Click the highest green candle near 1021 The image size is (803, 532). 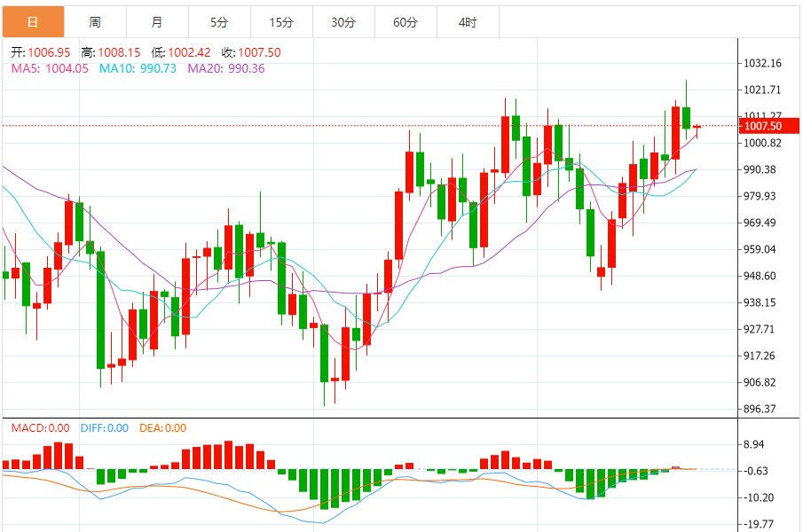click(686, 118)
